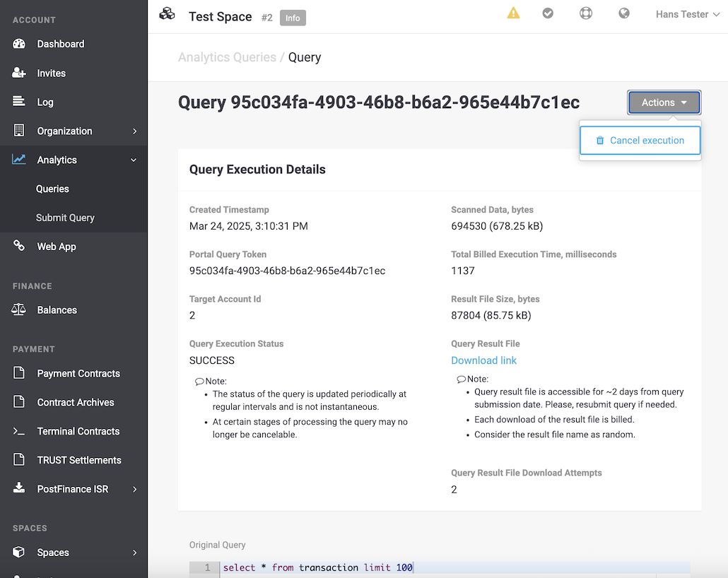Go back via Analytics Queries breadcrumb

point(227,57)
